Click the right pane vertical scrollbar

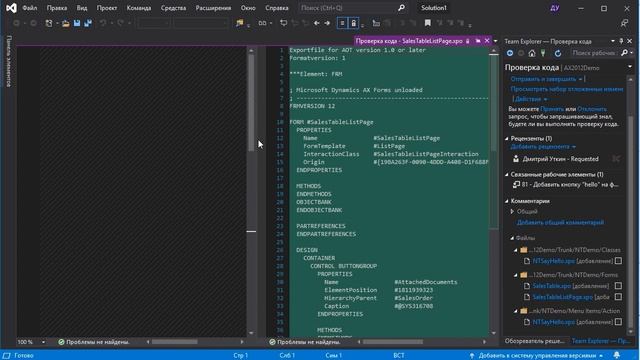click(x=494, y=191)
